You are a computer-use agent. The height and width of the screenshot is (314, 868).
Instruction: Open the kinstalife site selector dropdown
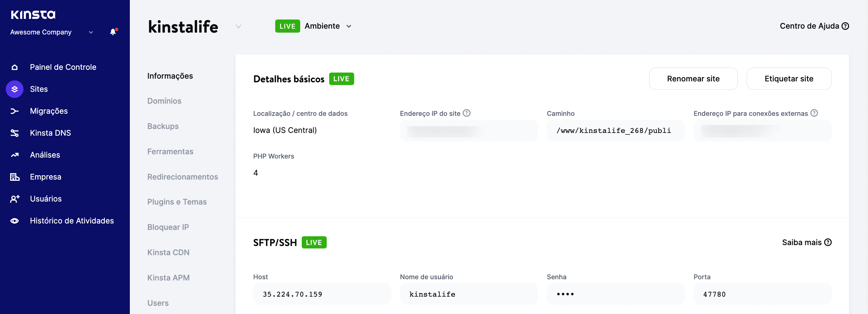[239, 27]
